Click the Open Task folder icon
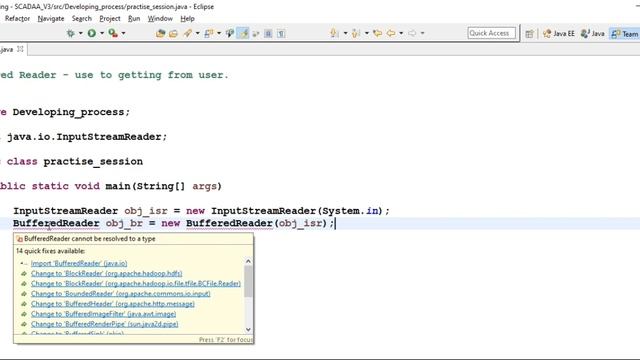 click(x=173, y=33)
